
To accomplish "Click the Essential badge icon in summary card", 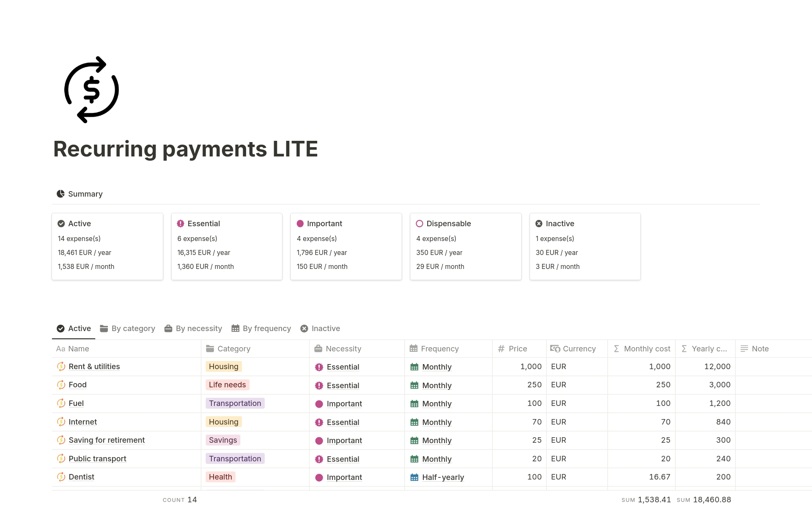I will pyautogui.click(x=181, y=224).
